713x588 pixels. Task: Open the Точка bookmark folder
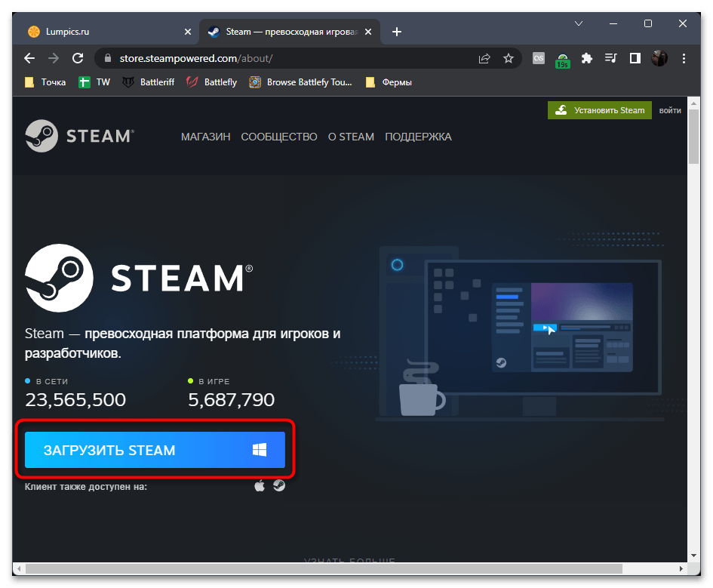(x=45, y=82)
